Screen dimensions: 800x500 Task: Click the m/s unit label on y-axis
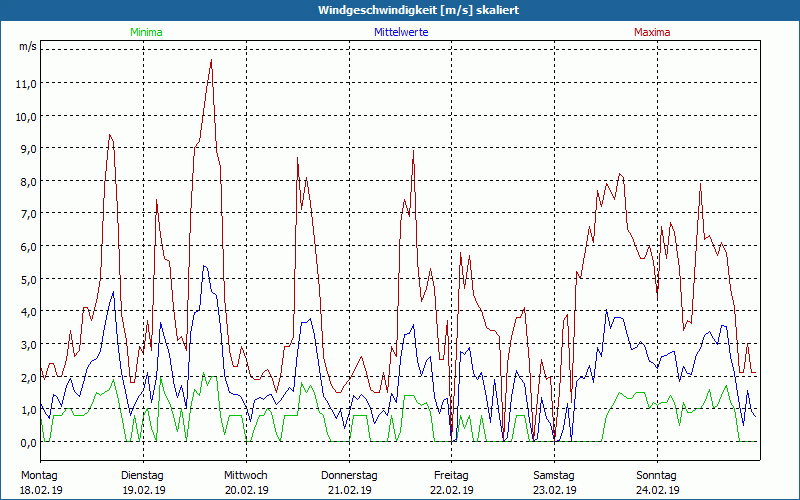[x=27, y=46]
